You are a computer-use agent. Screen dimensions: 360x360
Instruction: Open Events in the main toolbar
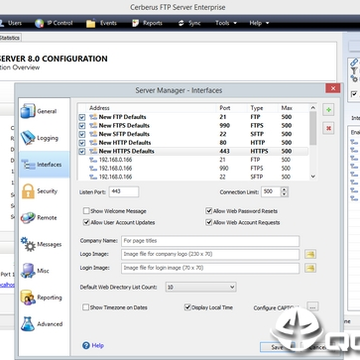(101, 23)
